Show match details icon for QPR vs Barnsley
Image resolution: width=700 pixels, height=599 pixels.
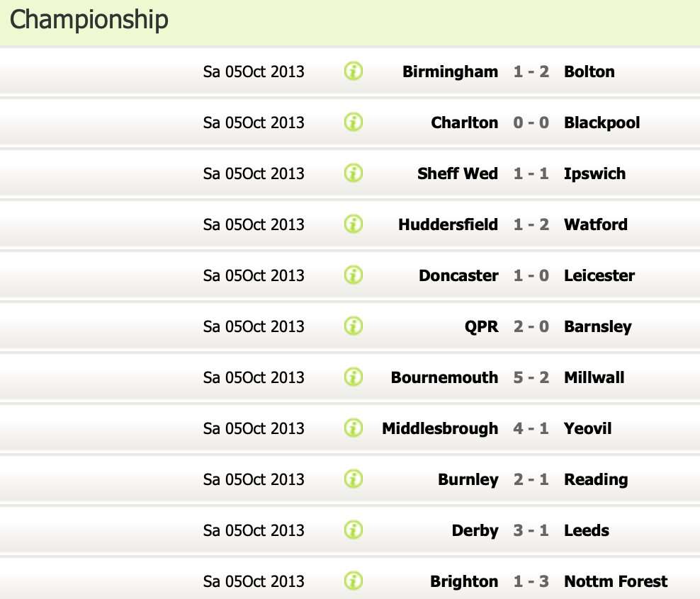tap(353, 326)
